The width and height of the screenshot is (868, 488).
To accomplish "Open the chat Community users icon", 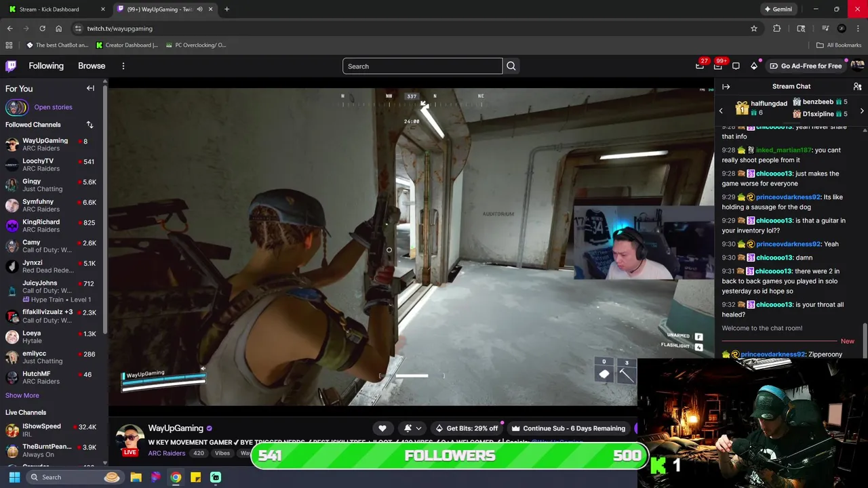I will (857, 87).
